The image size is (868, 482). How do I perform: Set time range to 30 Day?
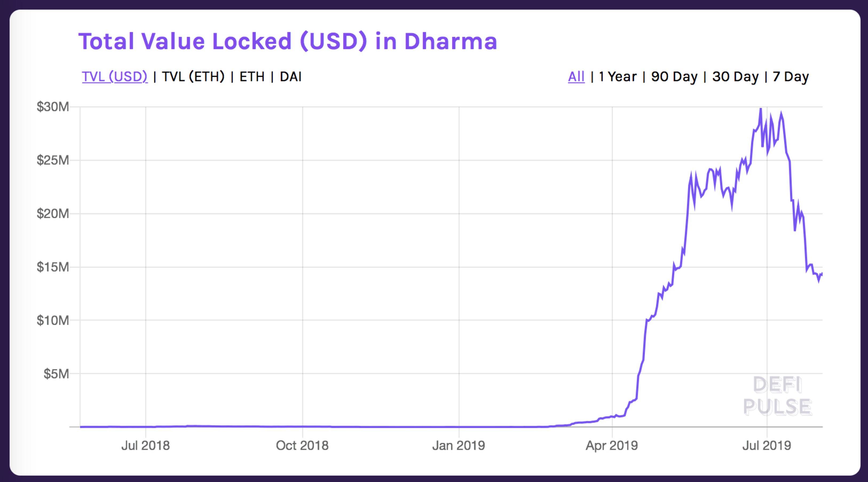click(735, 77)
